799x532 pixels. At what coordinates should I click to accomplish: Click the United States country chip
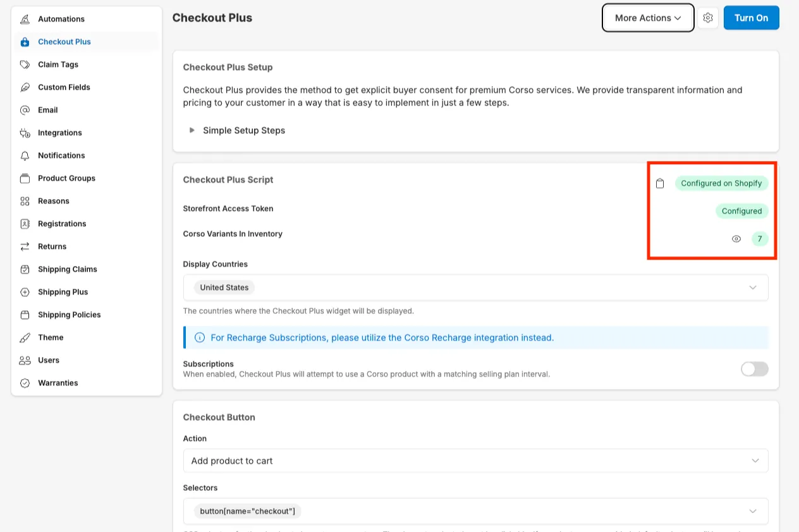pos(224,287)
